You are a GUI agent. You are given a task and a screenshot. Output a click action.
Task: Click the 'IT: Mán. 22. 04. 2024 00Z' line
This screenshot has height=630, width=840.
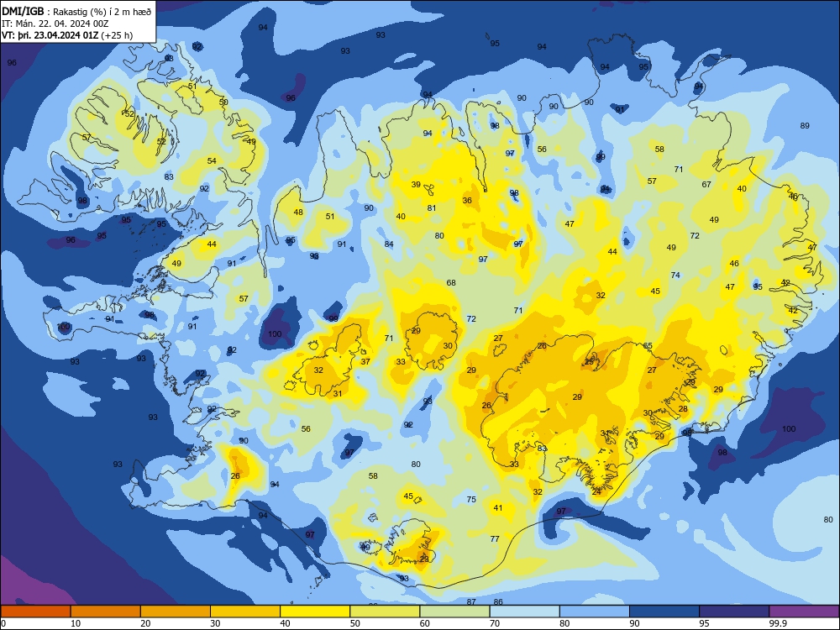pyautogui.click(x=55, y=24)
